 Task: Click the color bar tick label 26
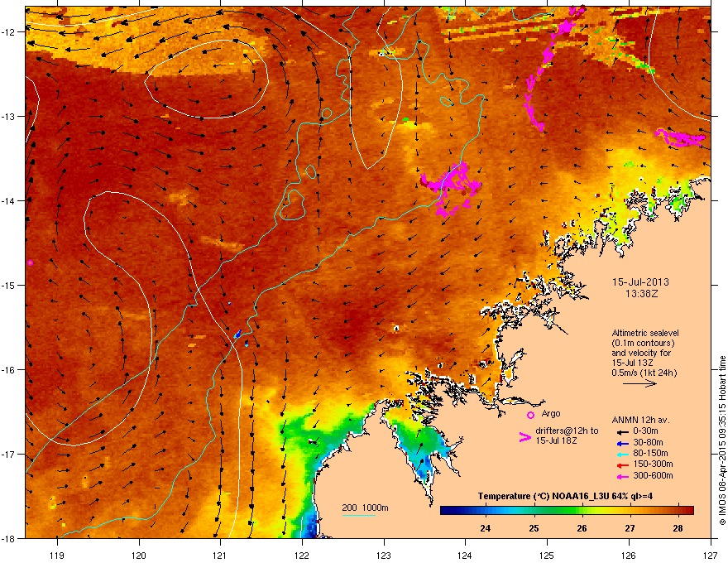582,528
